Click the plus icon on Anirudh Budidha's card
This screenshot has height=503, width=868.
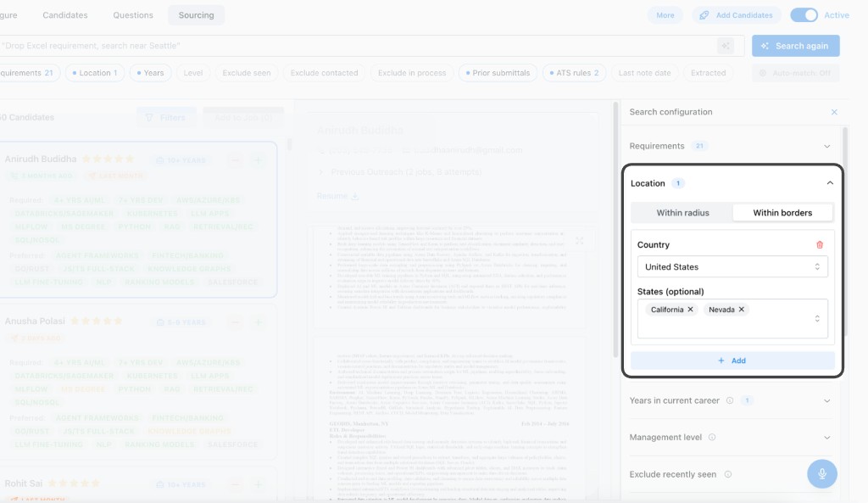coord(258,160)
